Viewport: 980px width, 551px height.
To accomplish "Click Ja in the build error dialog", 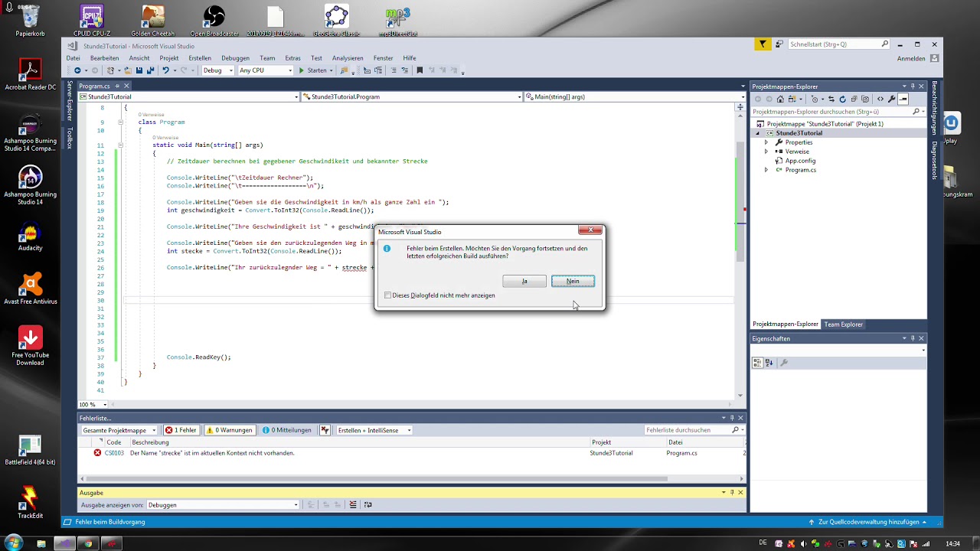I will [x=524, y=281].
